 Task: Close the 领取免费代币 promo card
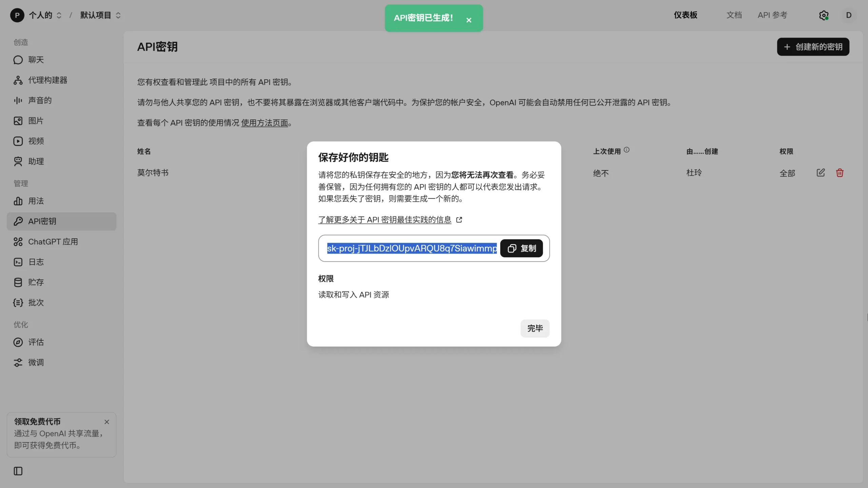(107, 422)
